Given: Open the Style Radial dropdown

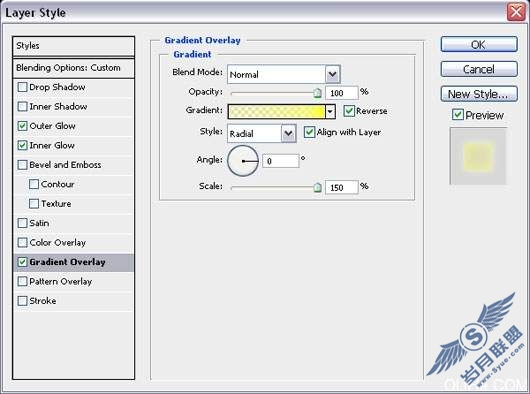Looking at the screenshot, I should point(289,133).
